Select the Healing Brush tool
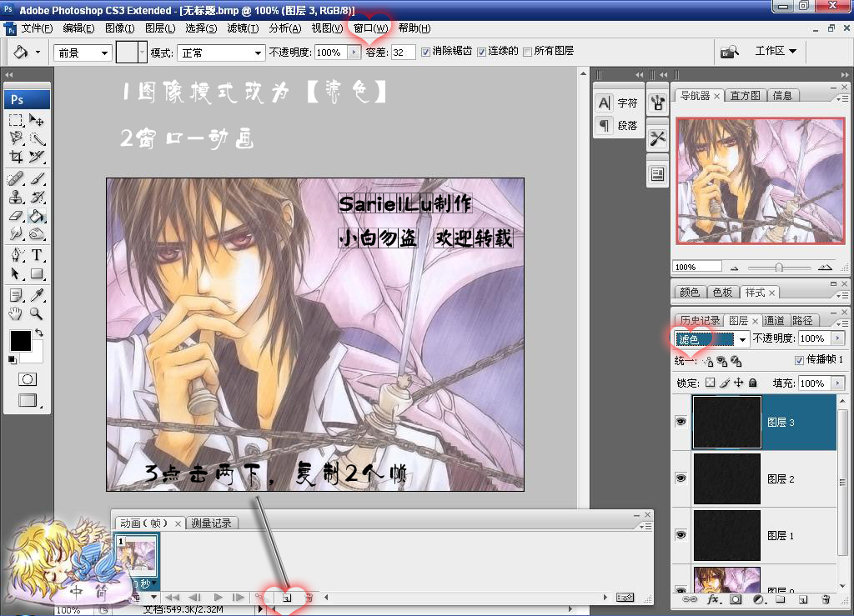Viewport: 854px width, 616px height. [x=16, y=178]
